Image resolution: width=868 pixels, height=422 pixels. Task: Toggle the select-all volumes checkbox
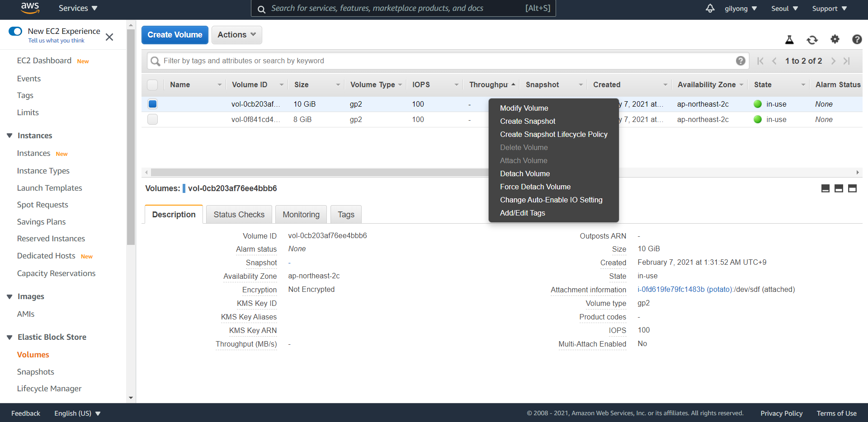(x=152, y=84)
